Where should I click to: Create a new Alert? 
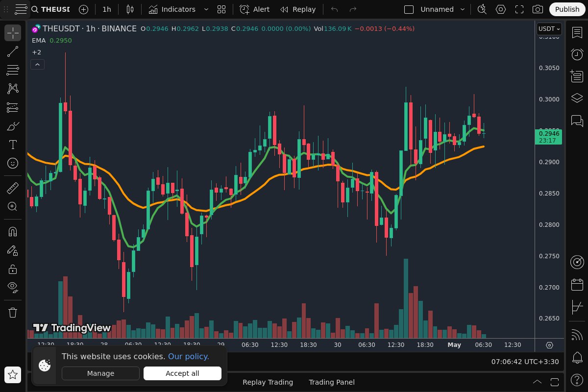[255, 9]
